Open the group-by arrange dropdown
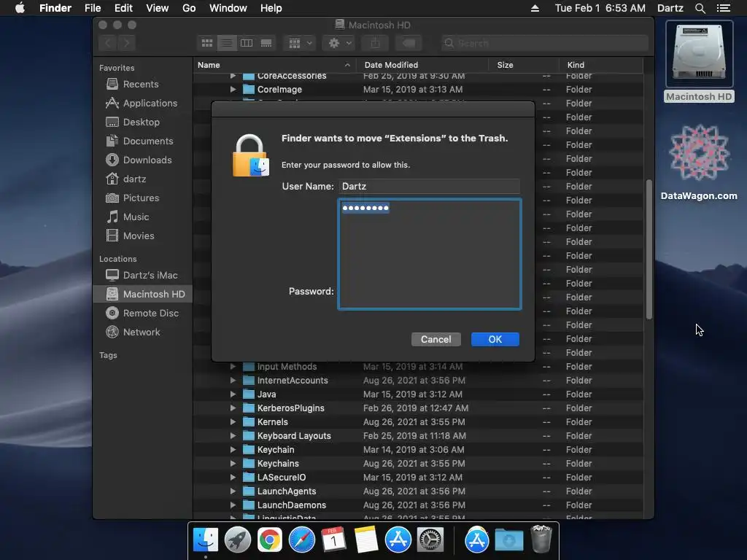This screenshot has height=560, width=747. (x=300, y=43)
